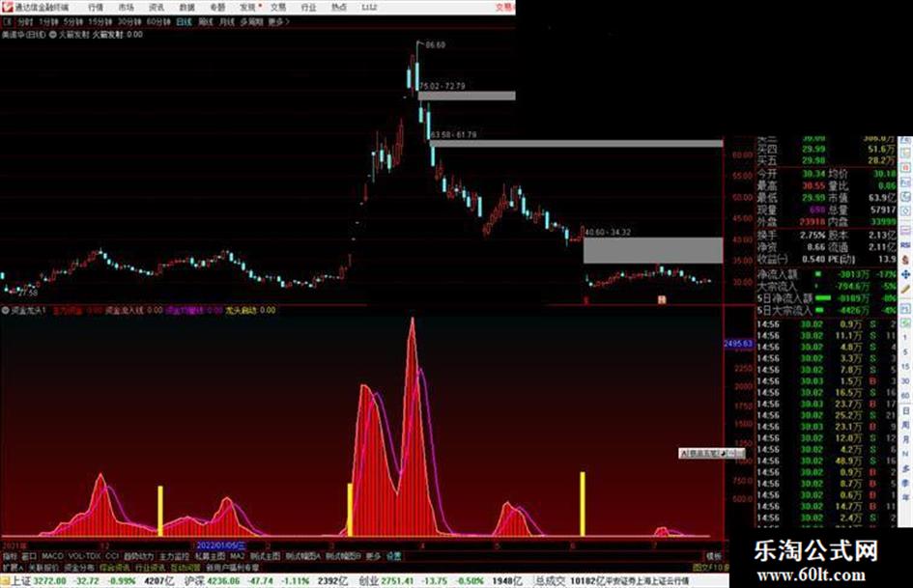Image resolution: width=913 pixels, height=588 pixels.
Task: Open the 关联报价 tab
Action: 43,567
